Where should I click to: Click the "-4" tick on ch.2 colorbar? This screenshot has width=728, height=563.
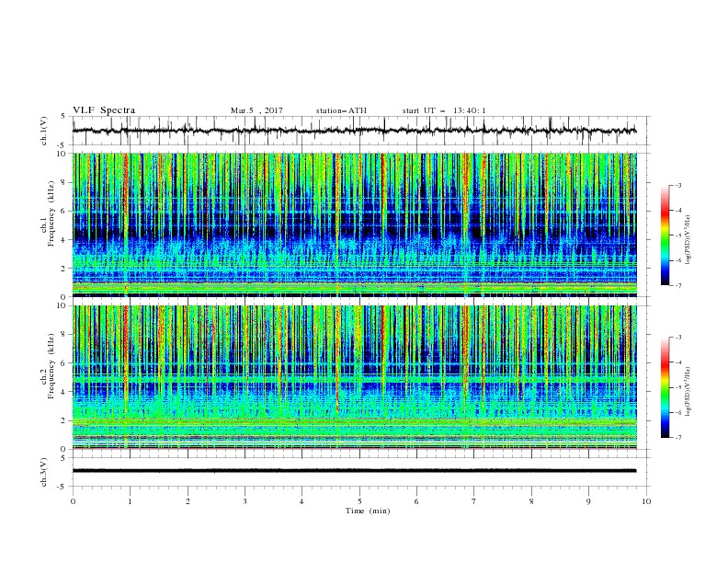tap(678, 362)
